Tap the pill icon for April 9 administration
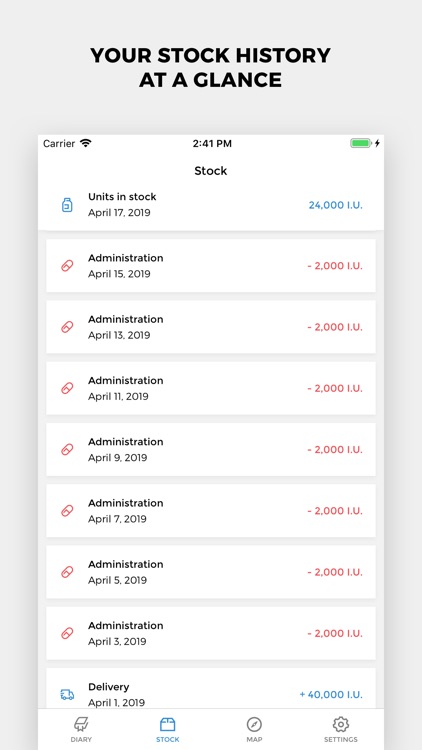Viewport: 422px width, 750px height. (67, 450)
